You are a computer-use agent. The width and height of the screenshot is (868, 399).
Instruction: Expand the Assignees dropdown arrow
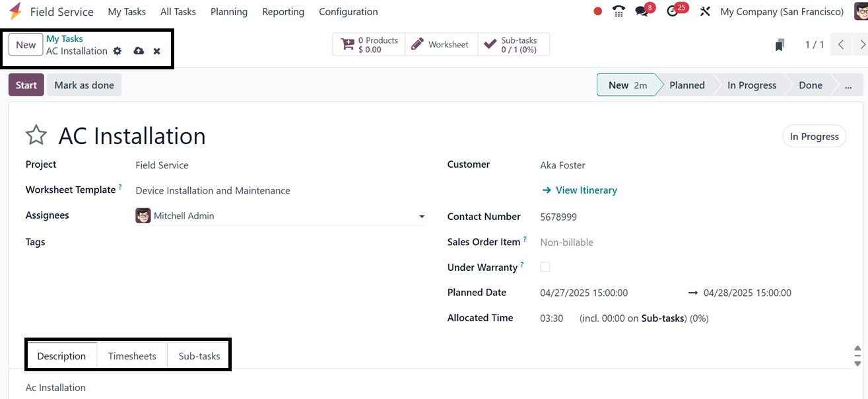pyautogui.click(x=422, y=216)
